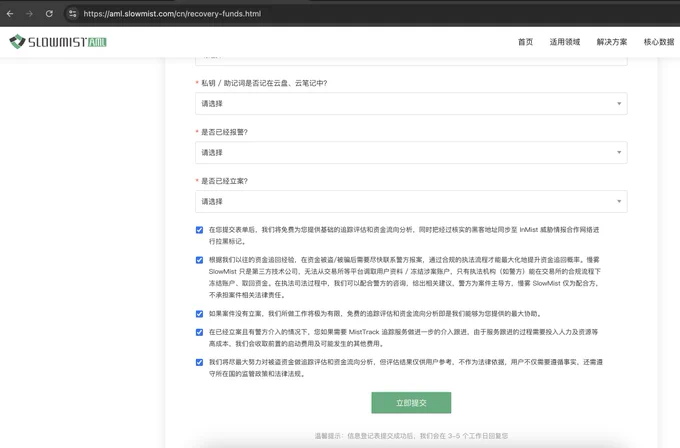Go back with the browser back arrow
Screen dimensions: 680x448
pyautogui.click(x=10, y=14)
